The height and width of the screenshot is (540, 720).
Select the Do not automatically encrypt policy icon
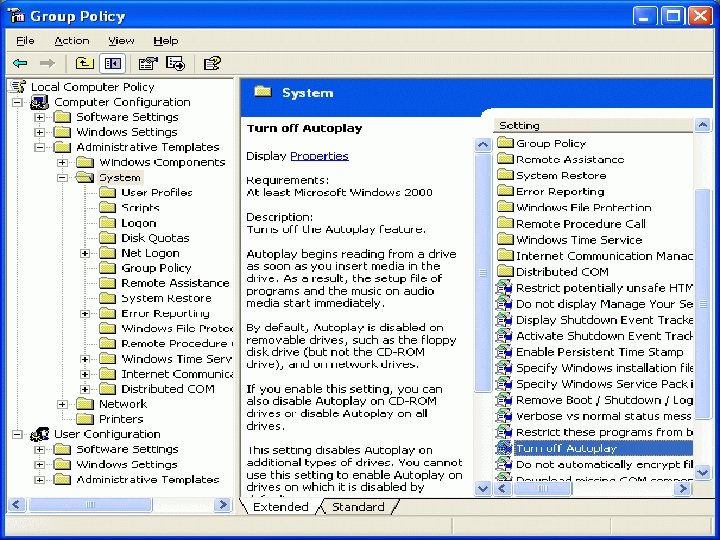click(x=504, y=464)
